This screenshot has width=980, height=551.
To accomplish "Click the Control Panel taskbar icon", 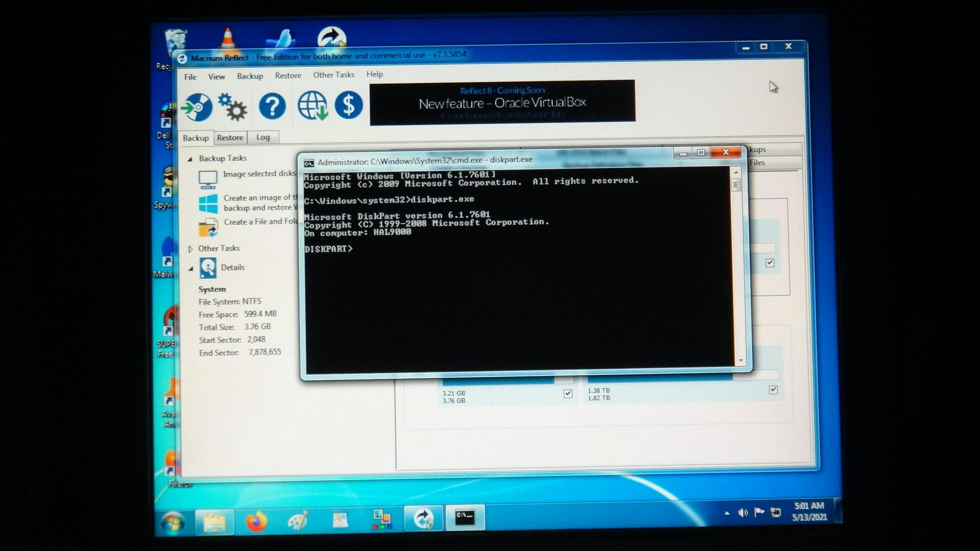I will pos(382,519).
